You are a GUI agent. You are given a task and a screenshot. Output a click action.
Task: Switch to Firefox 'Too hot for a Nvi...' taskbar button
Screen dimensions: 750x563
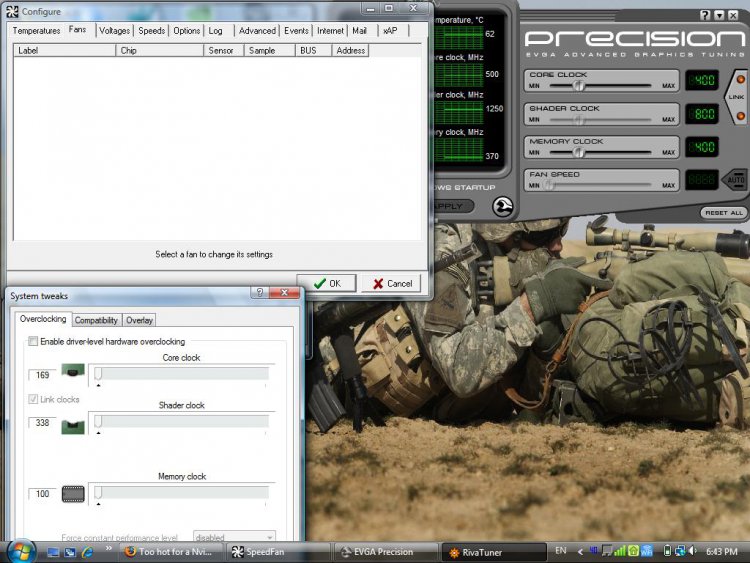tap(170, 552)
